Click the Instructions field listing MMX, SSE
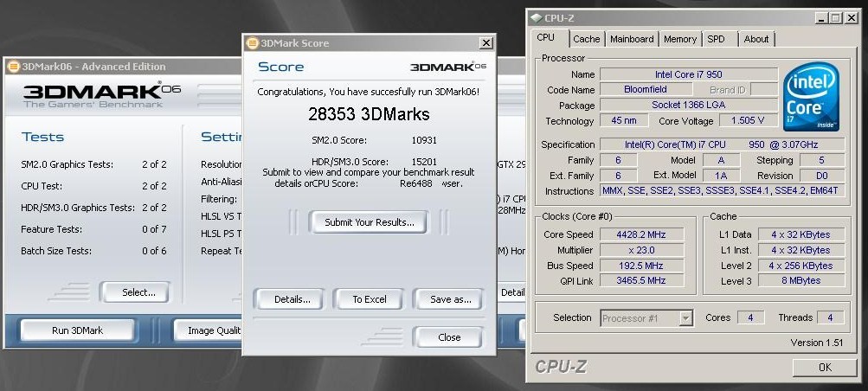The image size is (868, 391). 723,191
